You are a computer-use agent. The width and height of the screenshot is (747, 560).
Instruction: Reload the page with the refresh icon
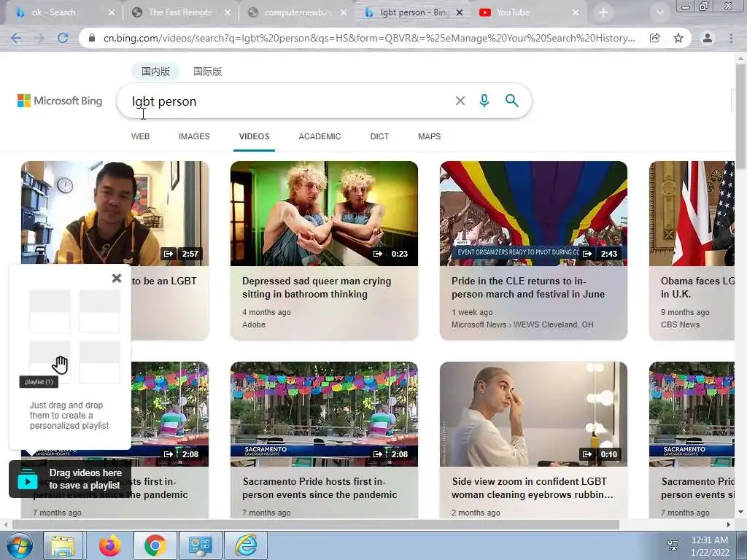pyautogui.click(x=63, y=38)
